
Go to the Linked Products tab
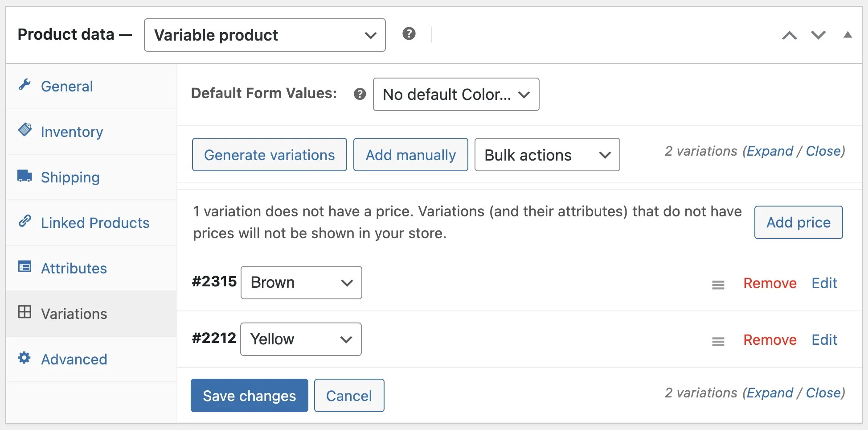(91, 223)
